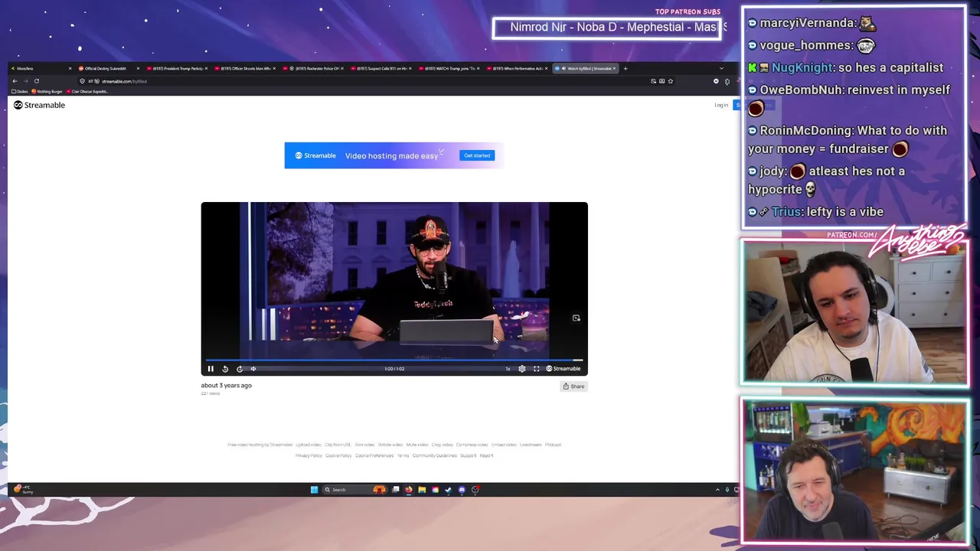Mute the video player volume

(x=253, y=369)
